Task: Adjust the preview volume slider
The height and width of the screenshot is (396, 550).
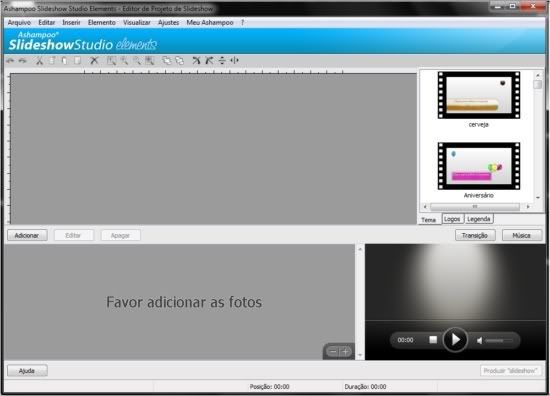Action: pos(498,340)
